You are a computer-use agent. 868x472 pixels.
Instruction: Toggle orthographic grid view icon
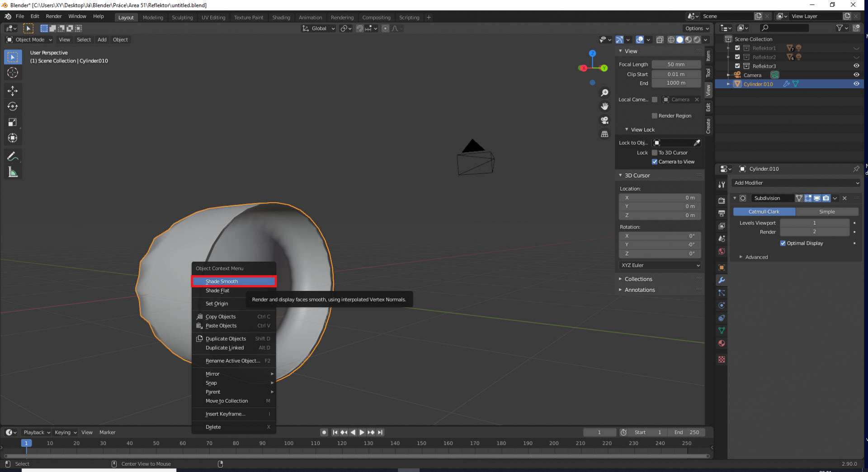tap(604, 134)
